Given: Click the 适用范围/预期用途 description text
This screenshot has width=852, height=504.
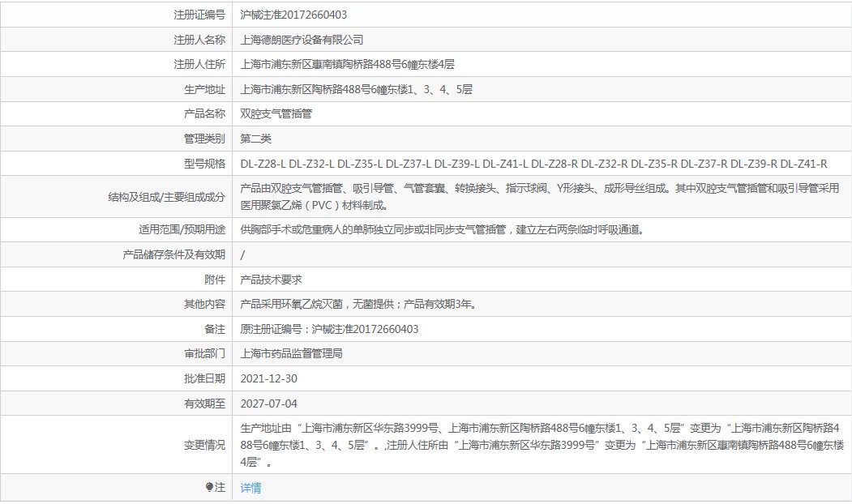Looking at the screenshot, I should [x=443, y=230].
